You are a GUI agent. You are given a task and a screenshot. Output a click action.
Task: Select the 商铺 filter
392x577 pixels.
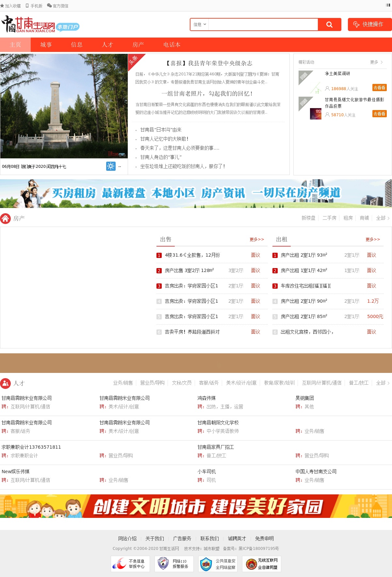point(364,218)
